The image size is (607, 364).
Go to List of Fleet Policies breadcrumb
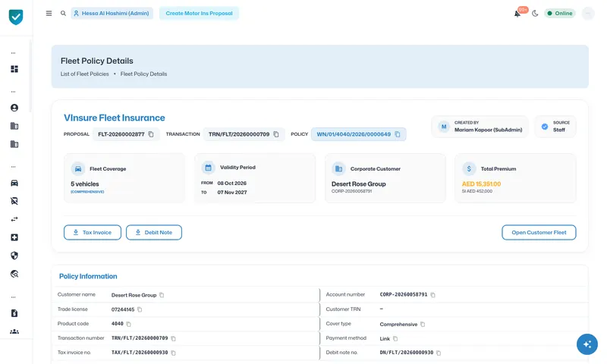[84, 74]
